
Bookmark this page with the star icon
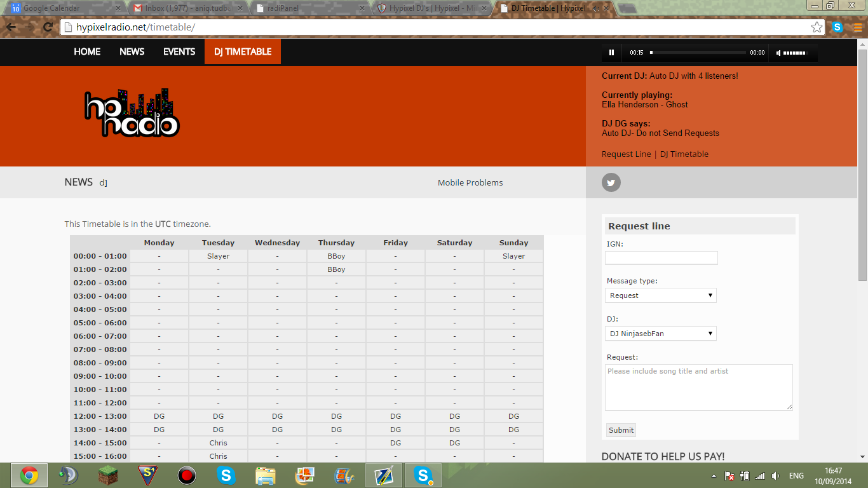point(817,27)
